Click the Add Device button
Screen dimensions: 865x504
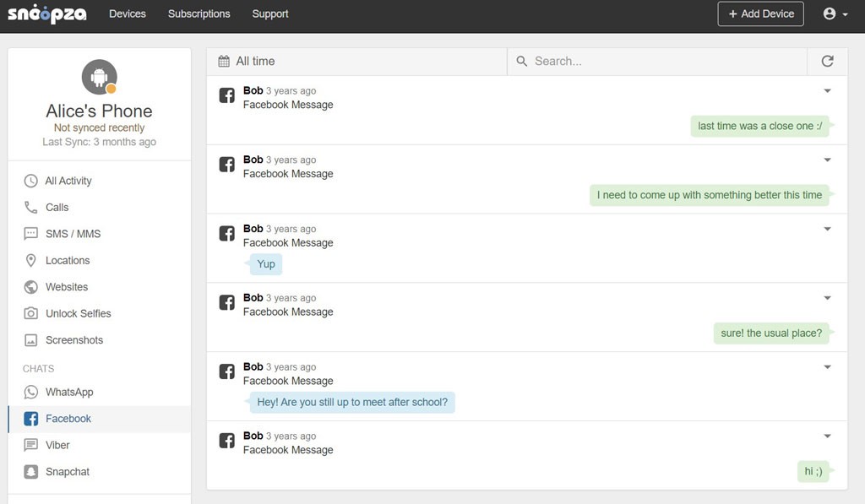(760, 14)
